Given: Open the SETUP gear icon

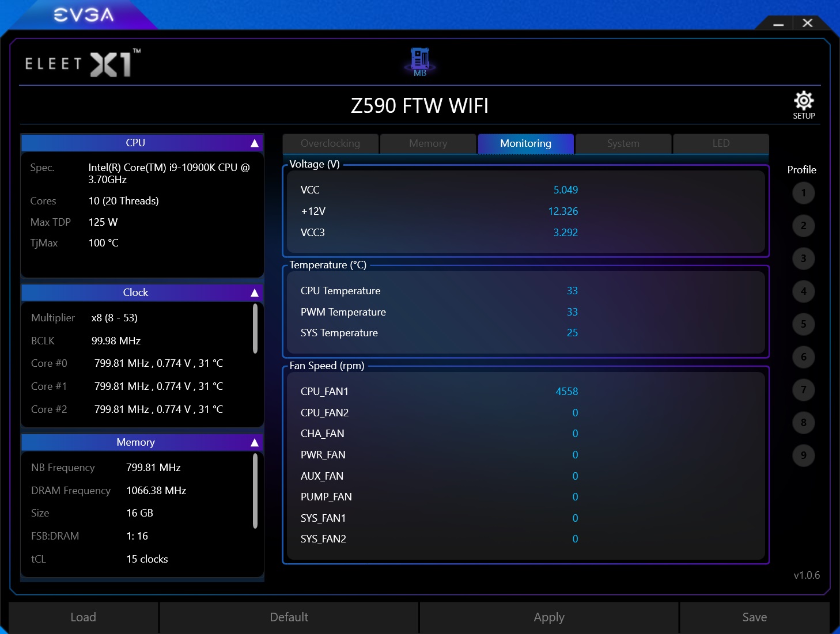Looking at the screenshot, I should coord(804,104).
